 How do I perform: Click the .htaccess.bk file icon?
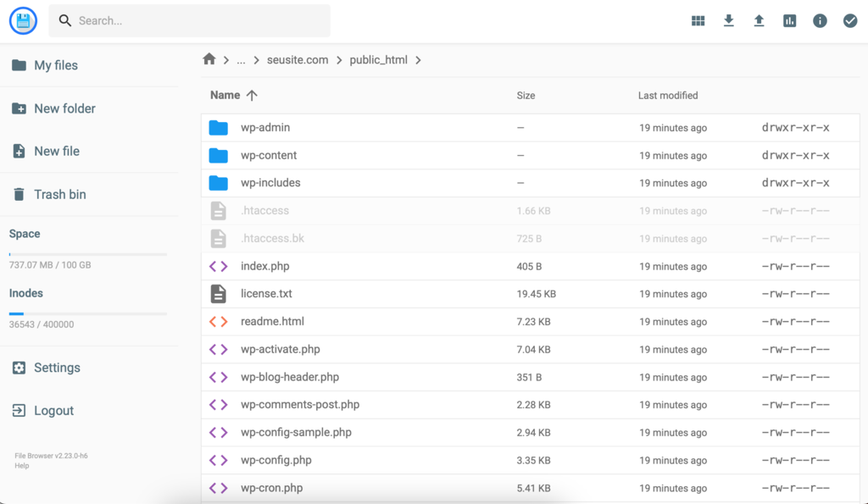(x=218, y=238)
